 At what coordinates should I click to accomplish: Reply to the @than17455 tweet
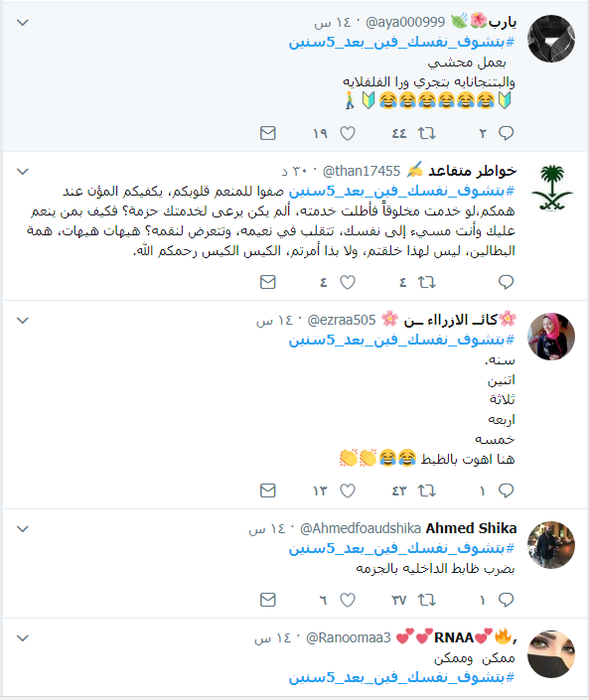pos(506,282)
